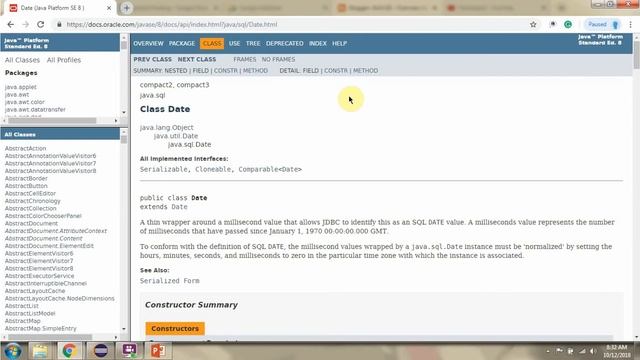Click the All Profiles link
Screen dimensions: 640x360
point(64,60)
